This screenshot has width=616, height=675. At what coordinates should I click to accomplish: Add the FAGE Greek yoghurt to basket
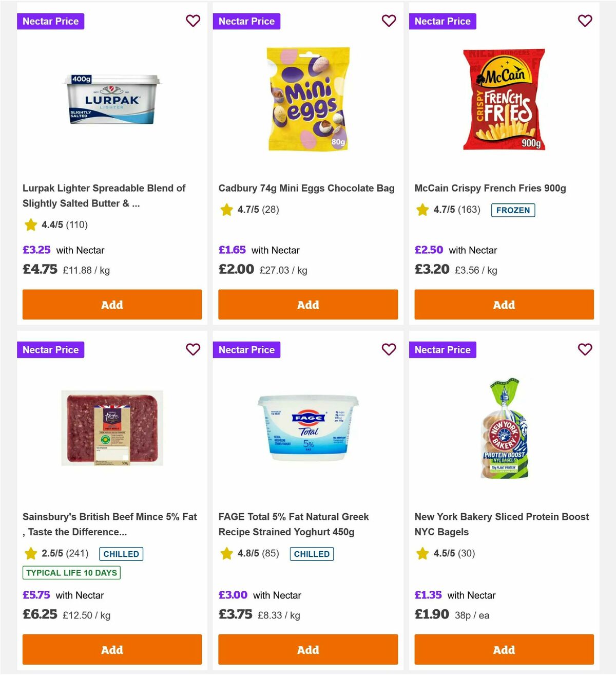pos(307,649)
